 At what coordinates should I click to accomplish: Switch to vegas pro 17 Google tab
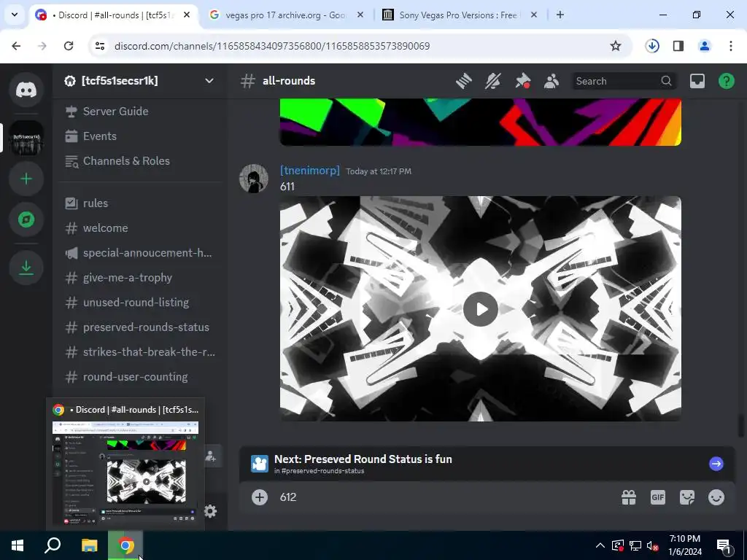(x=286, y=15)
